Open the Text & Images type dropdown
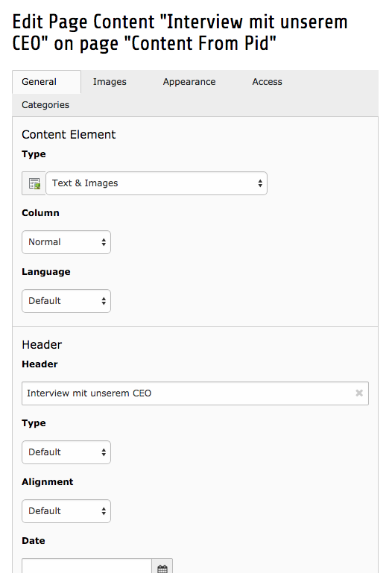392x573 pixels. (x=157, y=183)
